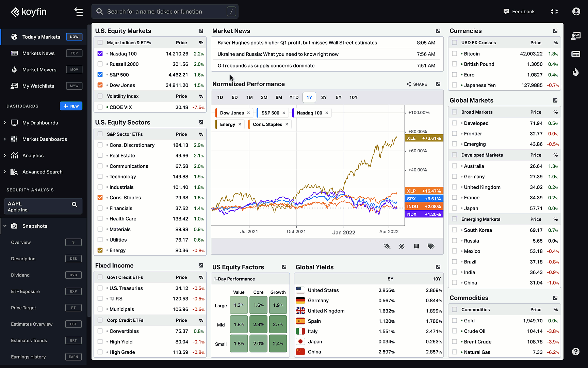Uncheck the Nasdaq 100 checkbox
This screenshot has height=368, width=588.
[100, 53]
